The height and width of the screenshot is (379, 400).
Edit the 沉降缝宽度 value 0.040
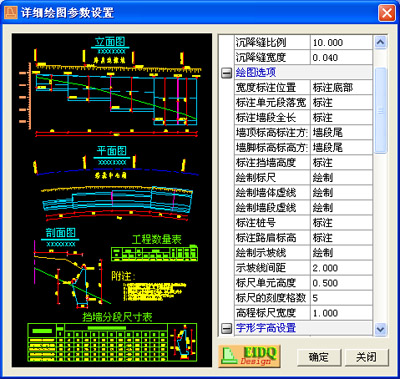[x=341, y=58]
